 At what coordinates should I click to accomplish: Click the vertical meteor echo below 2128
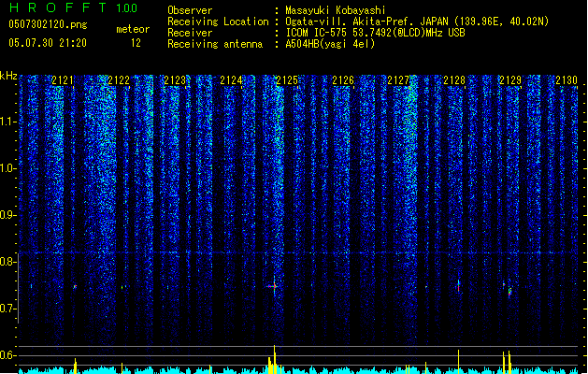[458, 285]
